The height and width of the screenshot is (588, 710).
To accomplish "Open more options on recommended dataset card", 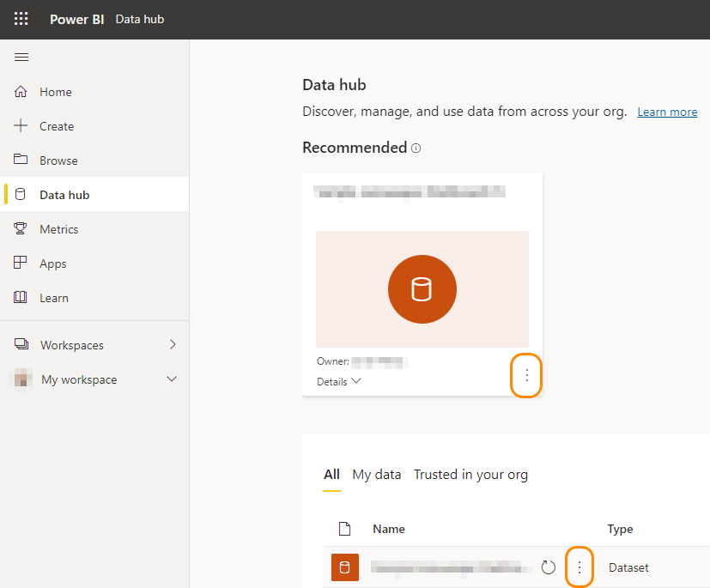I will [526, 375].
